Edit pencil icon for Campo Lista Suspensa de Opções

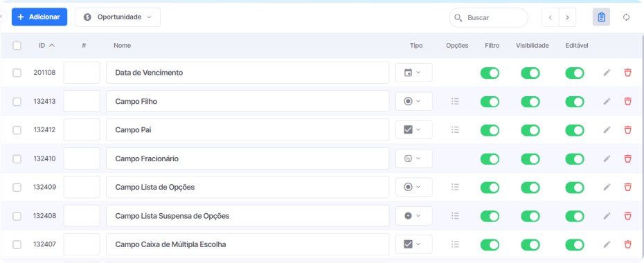pyautogui.click(x=607, y=216)
